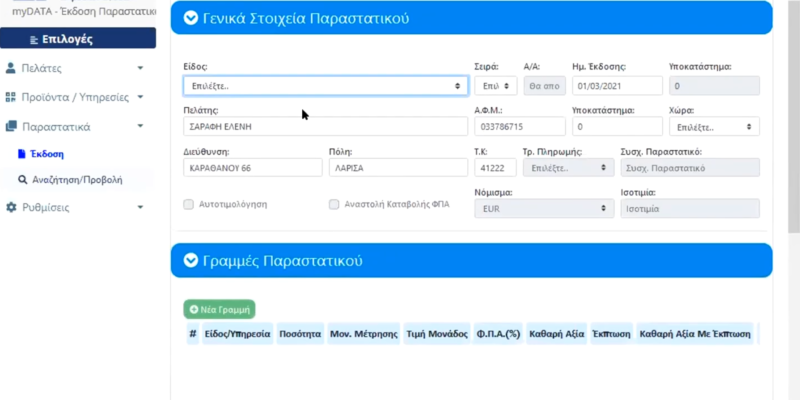
Task: Click the Προϊόντα / Υπηρεσίες grid icon
Action: tap(10, 97)
